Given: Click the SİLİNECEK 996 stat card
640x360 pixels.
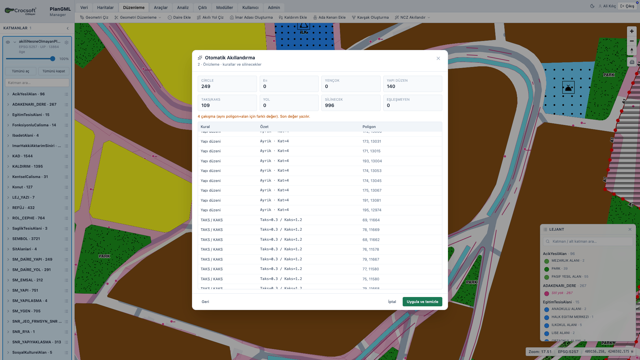Looking at the screenshot, I should tap(351, 103).
